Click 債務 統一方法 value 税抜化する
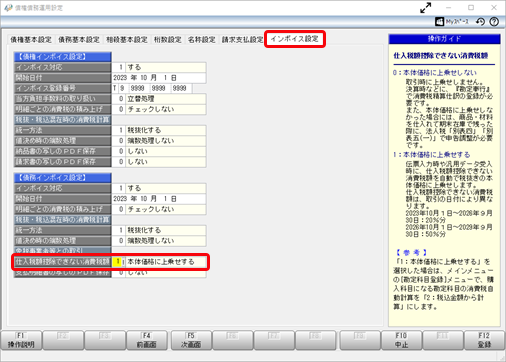This screenshot has height=362, width=506. 144,230
